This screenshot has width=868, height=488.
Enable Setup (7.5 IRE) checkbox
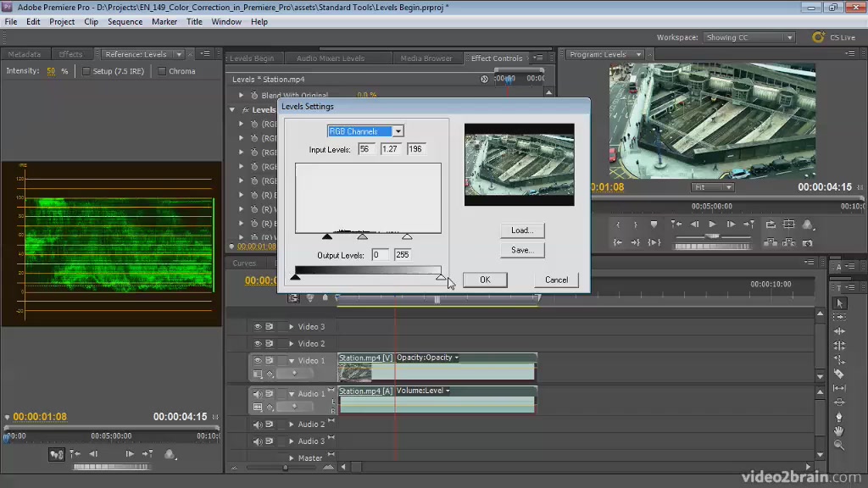click(86, 71)
